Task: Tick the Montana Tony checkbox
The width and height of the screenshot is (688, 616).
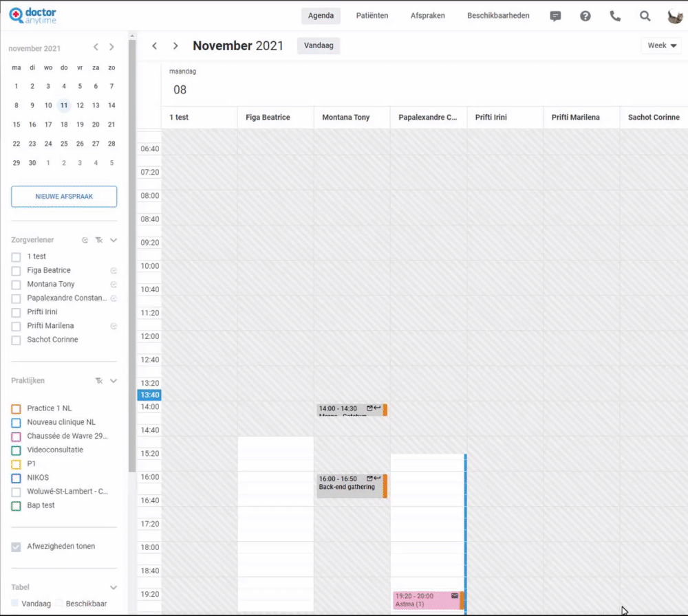Action: click(x=17, y=285)
